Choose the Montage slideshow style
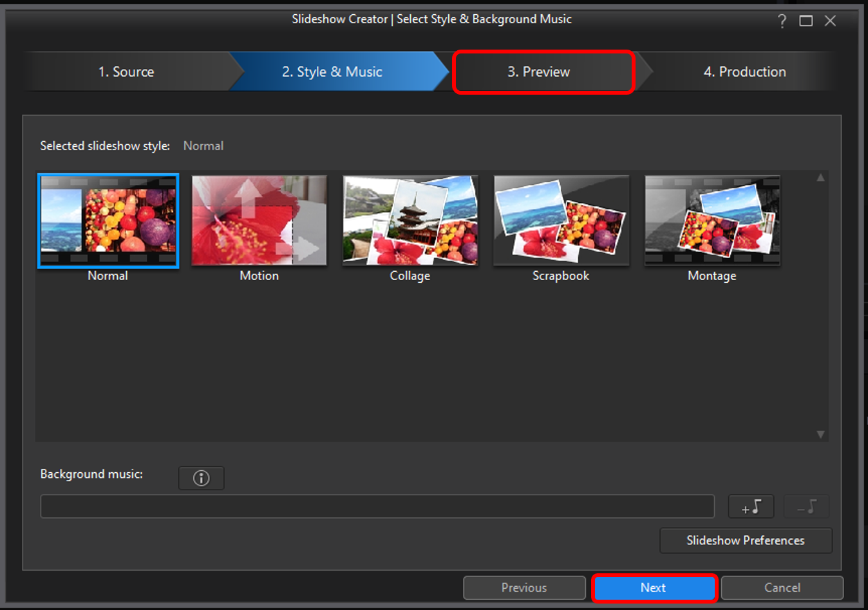This screenshot has height=610, width=868. click(x=712, y=220)
